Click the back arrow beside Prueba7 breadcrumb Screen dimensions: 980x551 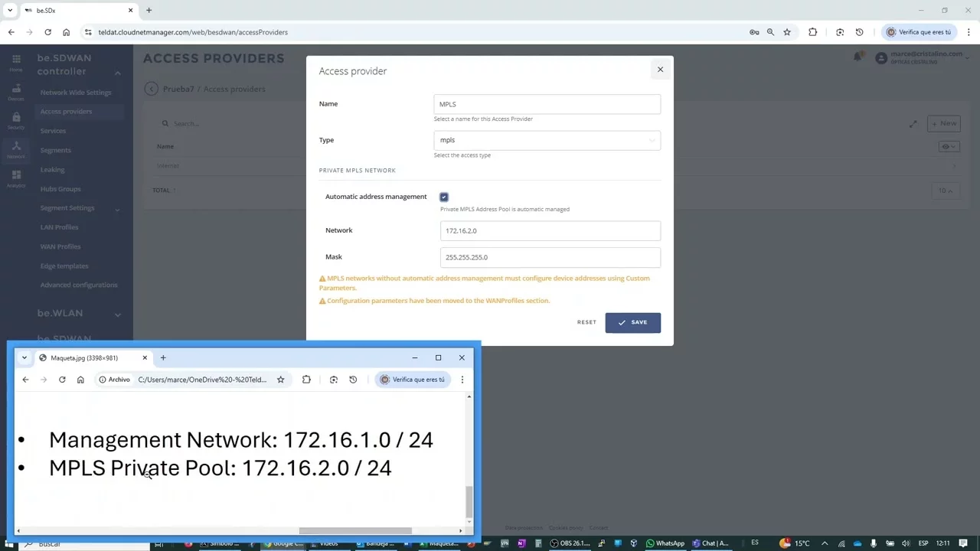(x=151, y=89)
